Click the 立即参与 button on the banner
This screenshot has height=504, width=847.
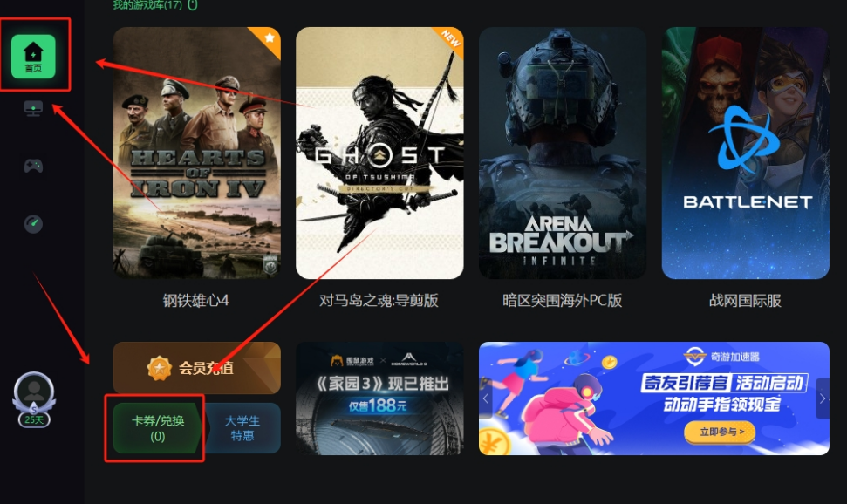coord(720,432)
